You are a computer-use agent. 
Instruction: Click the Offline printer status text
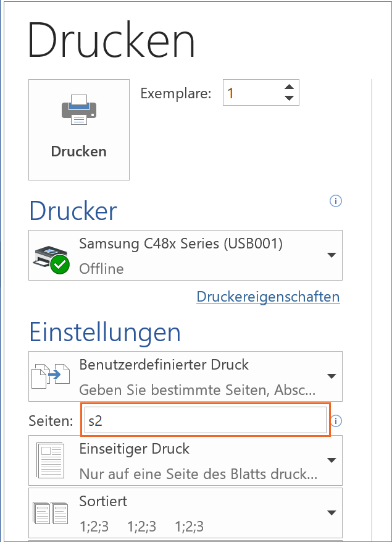coord(101,269)
